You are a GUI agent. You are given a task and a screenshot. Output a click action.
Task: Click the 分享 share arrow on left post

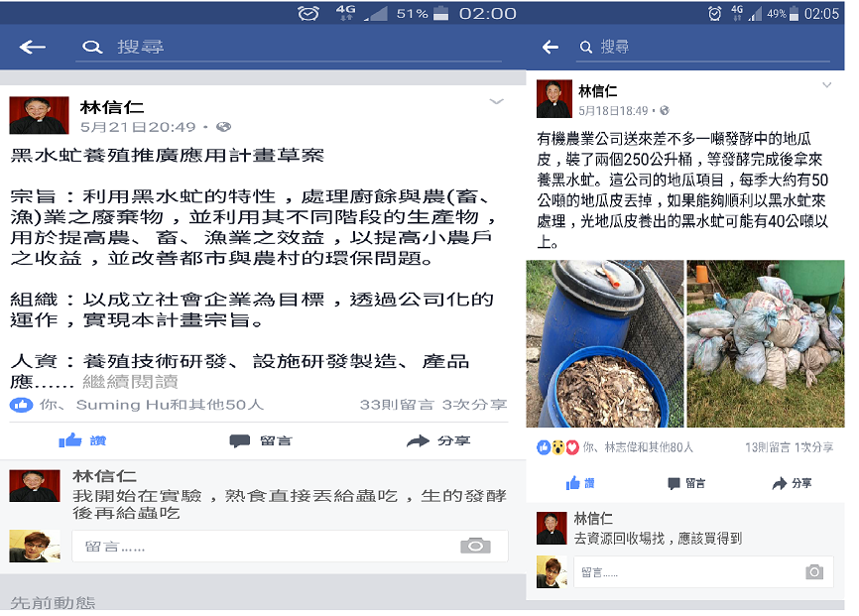click(x=418, y=441)
